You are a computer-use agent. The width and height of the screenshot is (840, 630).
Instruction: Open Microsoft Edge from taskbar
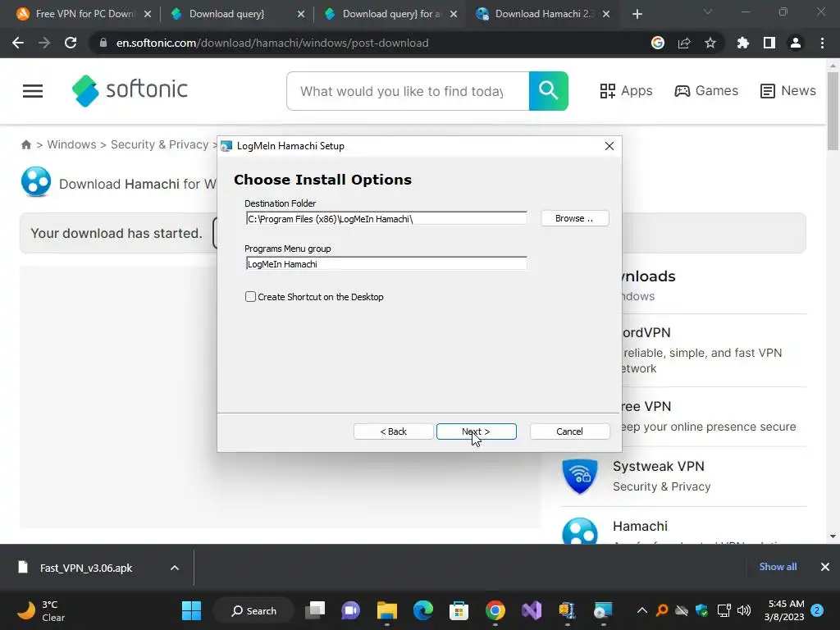point(423,610)
